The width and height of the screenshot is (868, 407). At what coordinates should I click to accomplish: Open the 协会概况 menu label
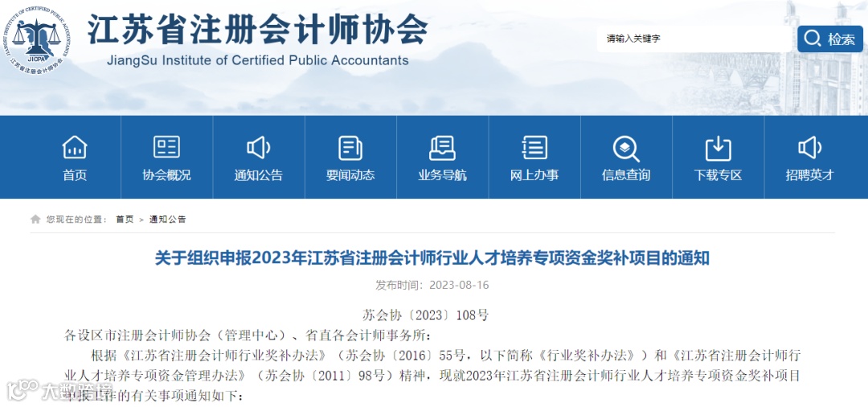coord(166,175)
